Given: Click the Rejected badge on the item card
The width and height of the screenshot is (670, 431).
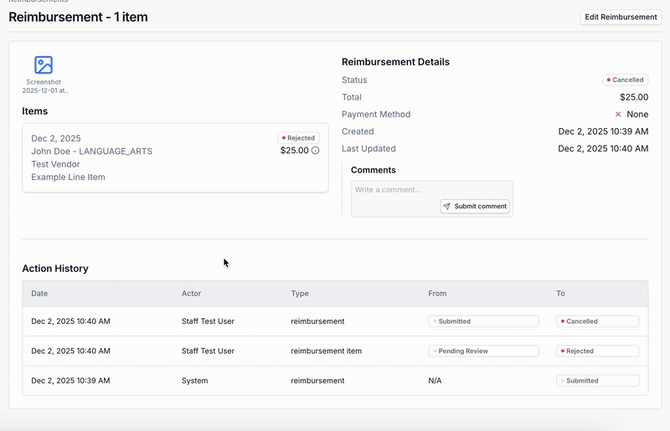Looking at the screenshot, I should pos(298,138).
